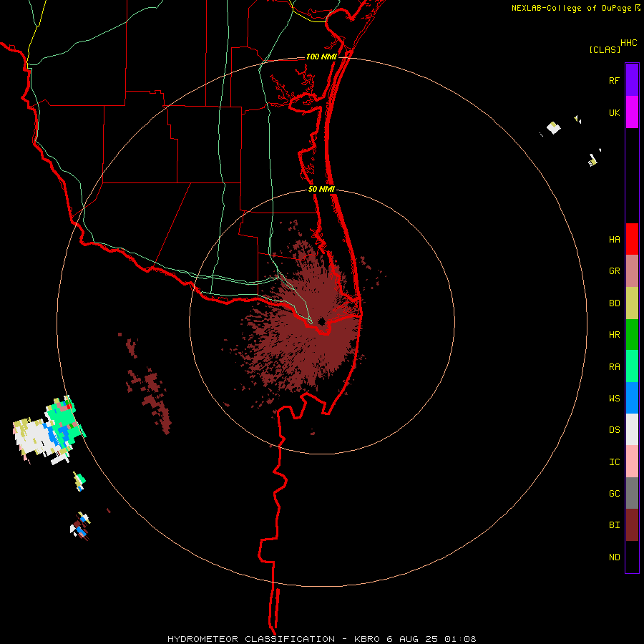Click the HHC product label
644x644 pixels.
(x=629, y=43)
